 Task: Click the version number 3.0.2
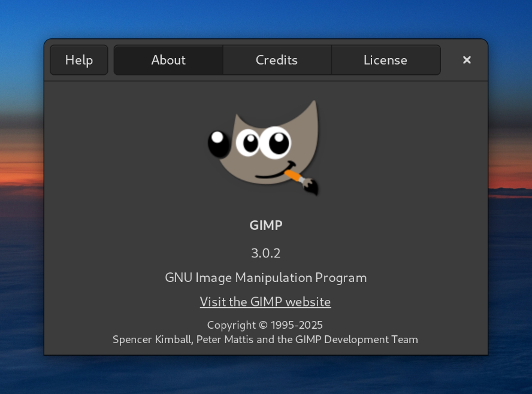coord(265,253)
